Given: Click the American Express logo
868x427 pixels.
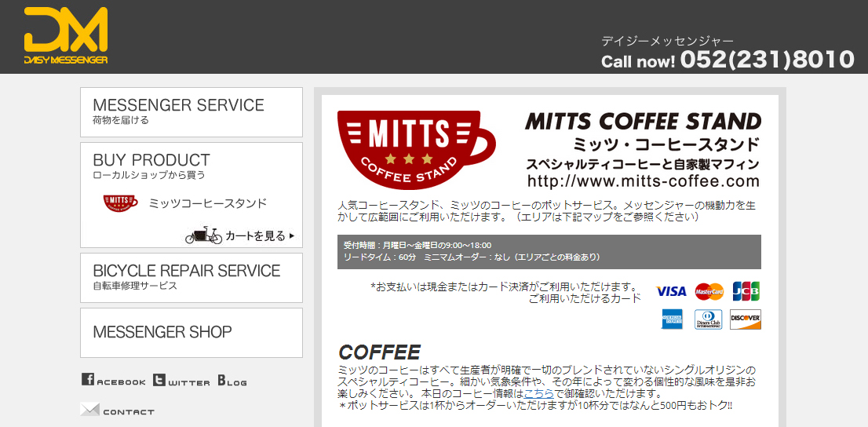Looking at the screenshot, I should (x=672, y=319).
